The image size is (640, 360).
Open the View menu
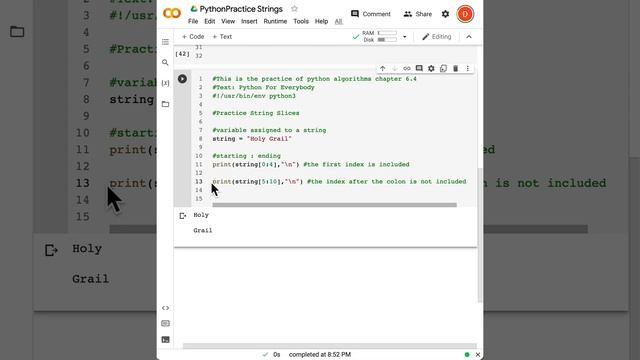pos(228,21)
